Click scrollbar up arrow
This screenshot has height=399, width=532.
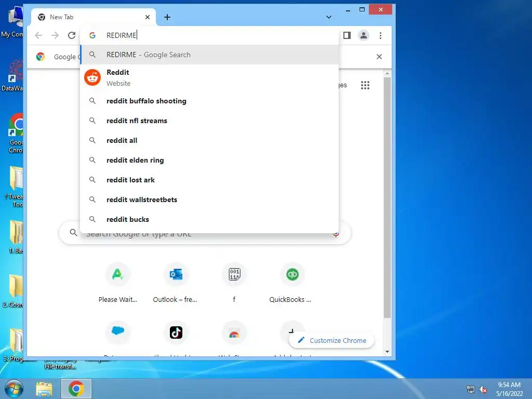(x=387, y=73)
